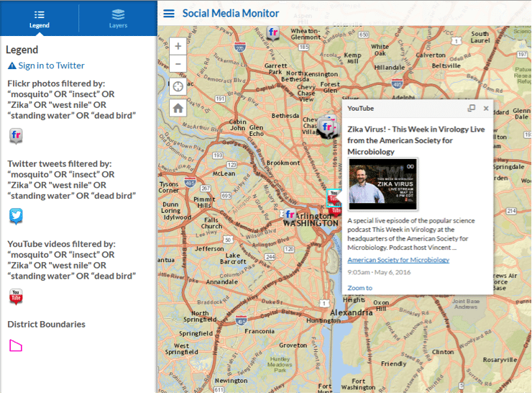Open the Zika Virus video thumbnail

(x=382, y=184)
